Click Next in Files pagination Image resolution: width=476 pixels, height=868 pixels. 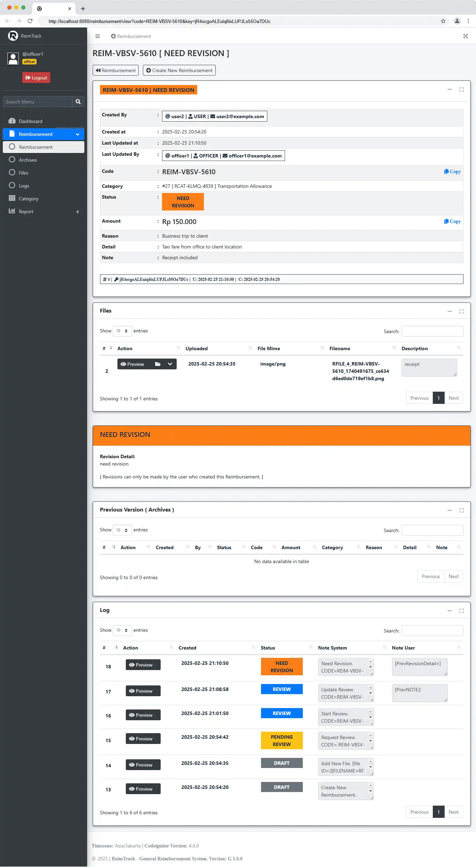(x=453, y=398)
